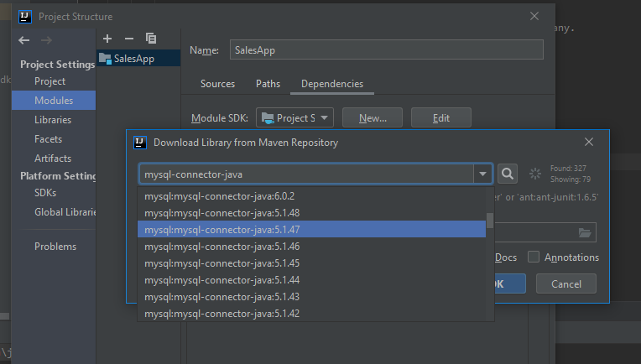Open Global Libraries settings
The image size is (641, 364).
coord(65,212)
